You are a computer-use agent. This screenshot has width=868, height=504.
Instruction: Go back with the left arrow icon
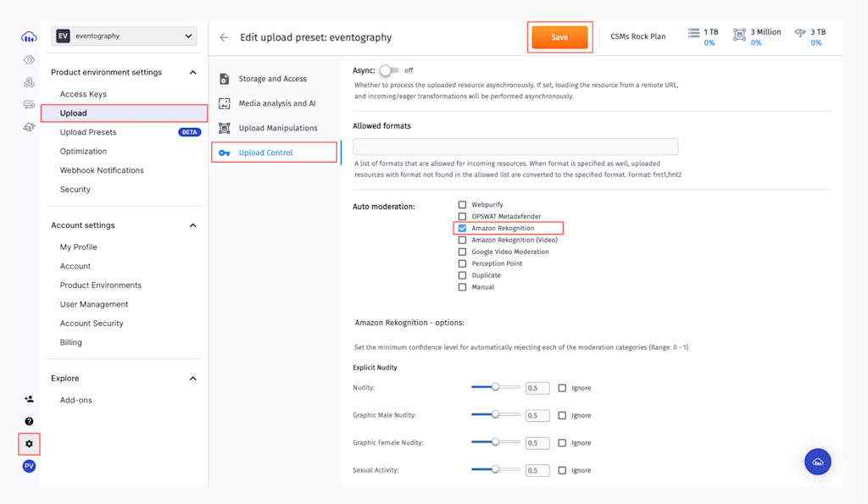[x=224, y=37]
